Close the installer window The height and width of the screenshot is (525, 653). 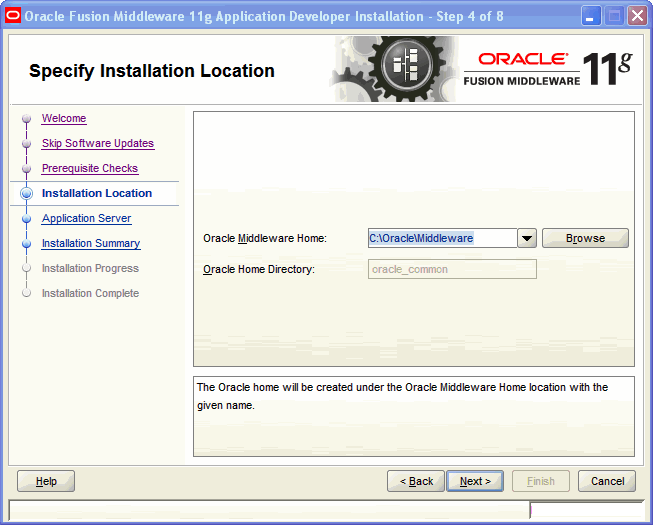tap(637, 16)
